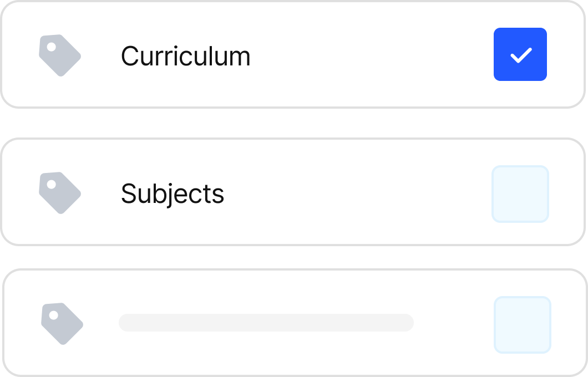This screenshot has height=377, width=588.
Task: Click the tag icon in the placeholder row
Action: click(62, 323)
